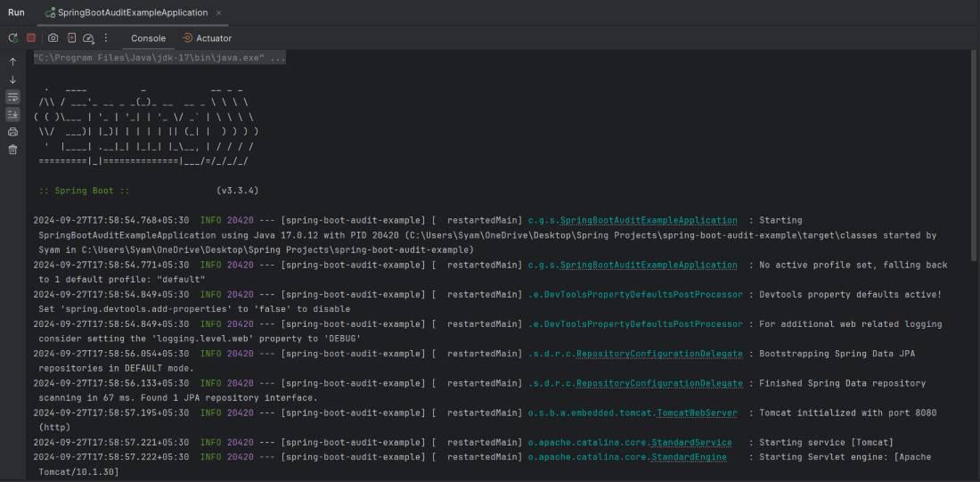The height and width of the screenshot is (482, 980).
Task: Toggle scroll to end of console
Action: point(12,115)
